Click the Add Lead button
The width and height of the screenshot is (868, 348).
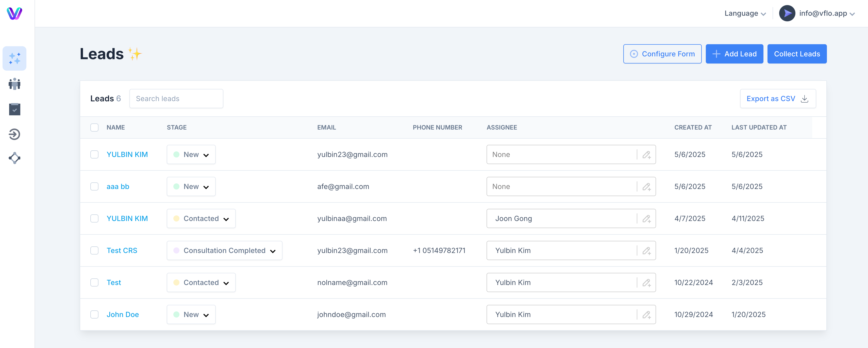735,54
